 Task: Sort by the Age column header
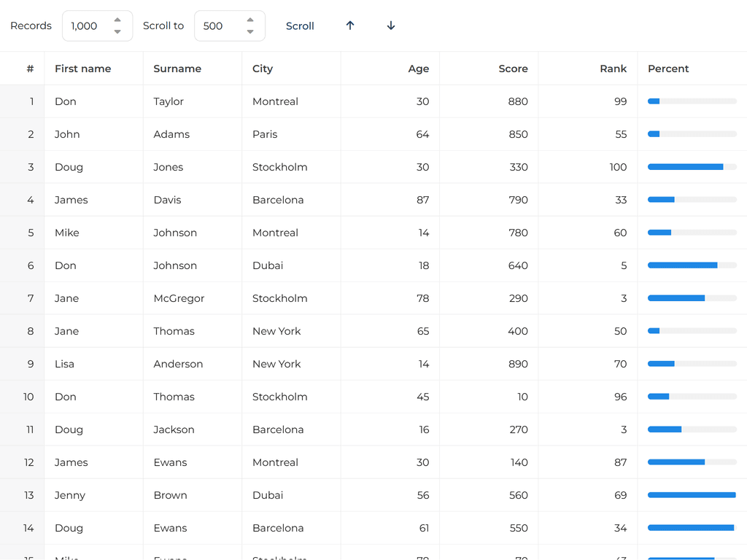pyautogui.click(x=419, y=69)
